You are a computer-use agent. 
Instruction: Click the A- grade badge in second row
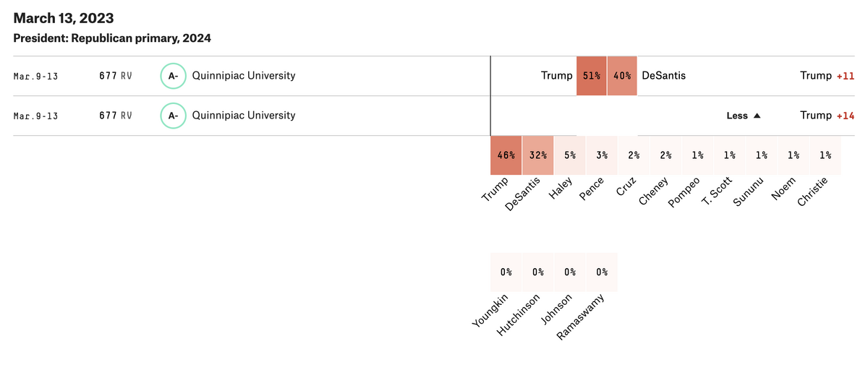coord(173,116)
